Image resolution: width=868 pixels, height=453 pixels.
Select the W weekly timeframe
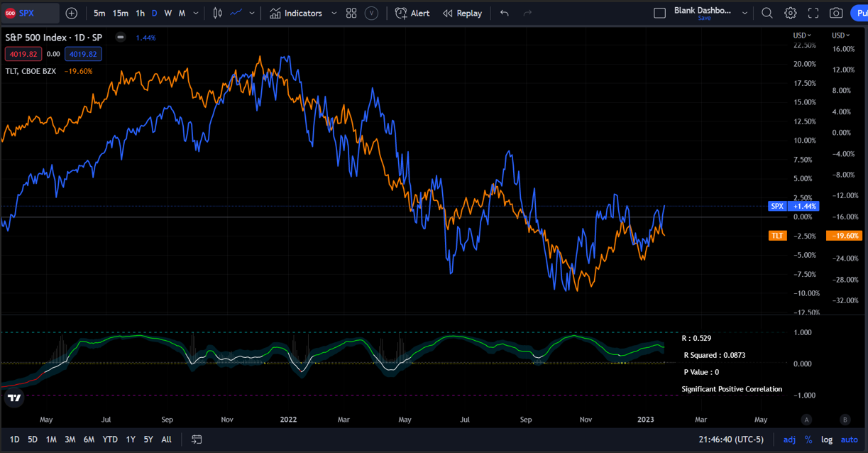168,13
